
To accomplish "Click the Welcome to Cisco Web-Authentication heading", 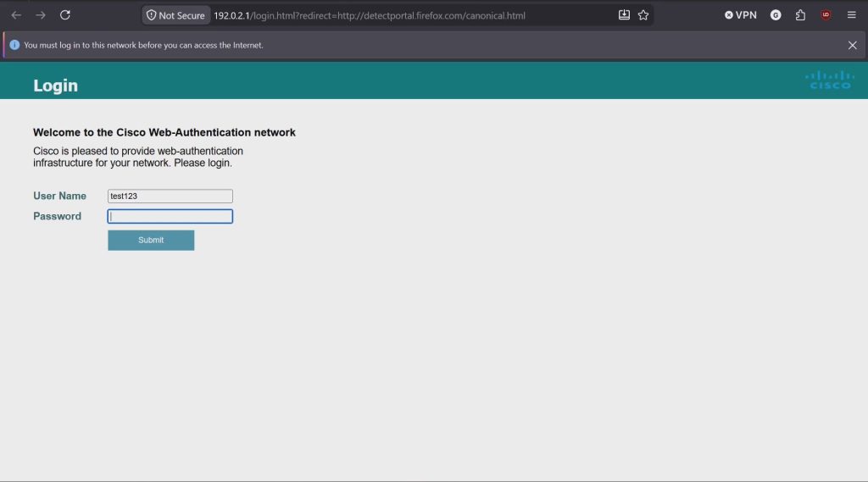I will 164,132.
